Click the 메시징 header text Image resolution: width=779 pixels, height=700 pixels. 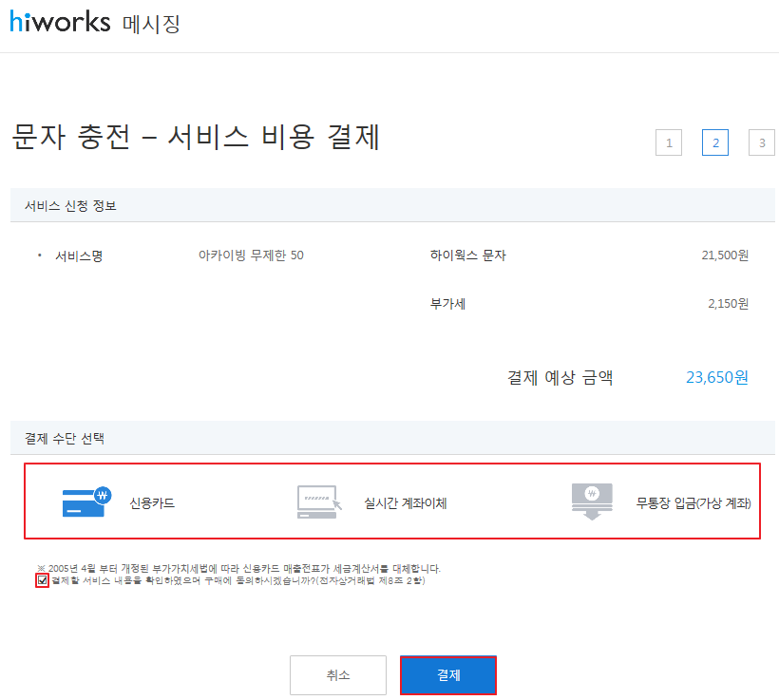coord(151,24)
